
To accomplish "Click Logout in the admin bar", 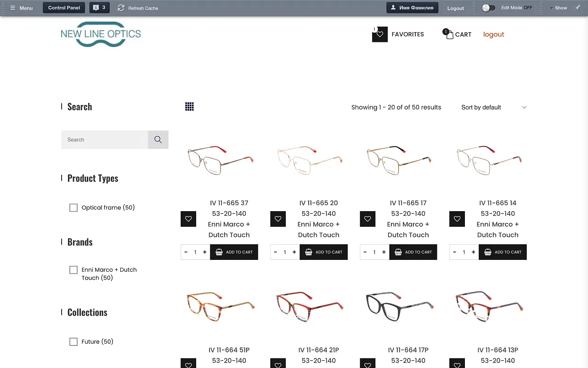I will 456,8.
